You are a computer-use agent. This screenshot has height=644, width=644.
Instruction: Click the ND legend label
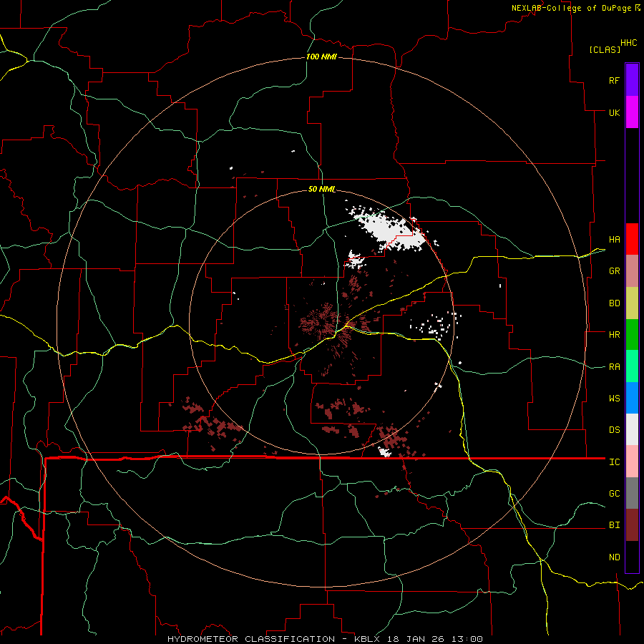pyautogui.click(x=614, y=557)
